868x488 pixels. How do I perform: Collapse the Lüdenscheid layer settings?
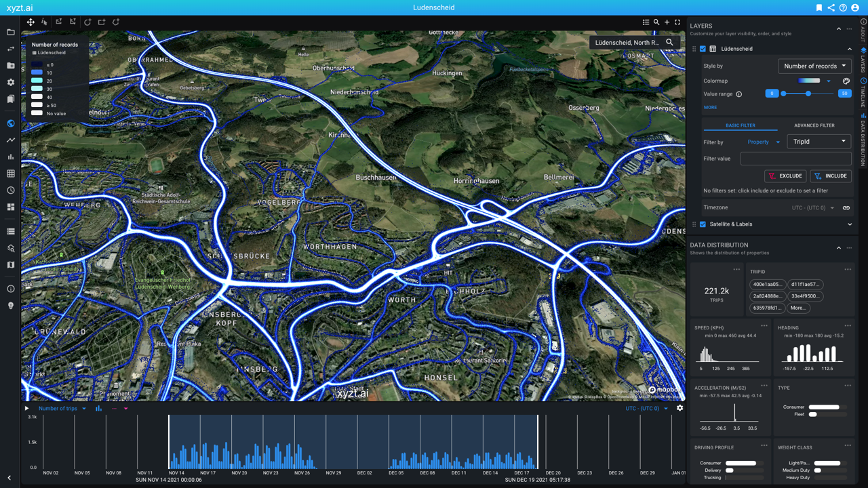coord(850,49)
